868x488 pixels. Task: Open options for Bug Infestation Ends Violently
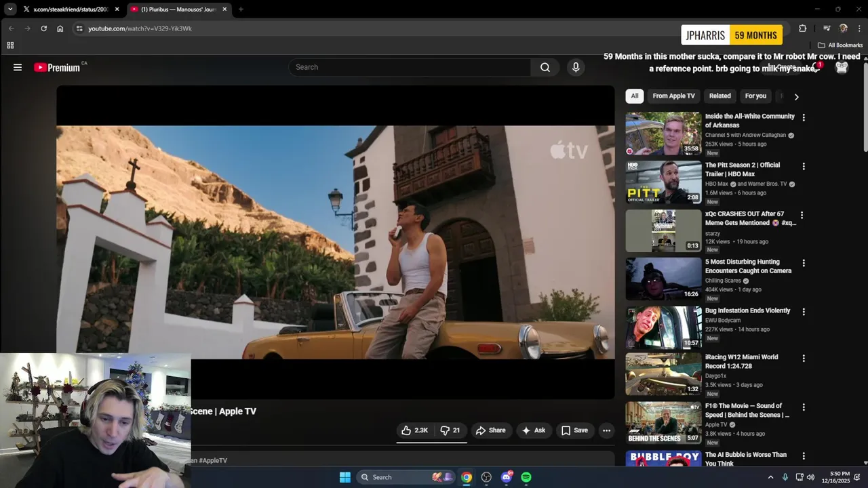[804, 312]
